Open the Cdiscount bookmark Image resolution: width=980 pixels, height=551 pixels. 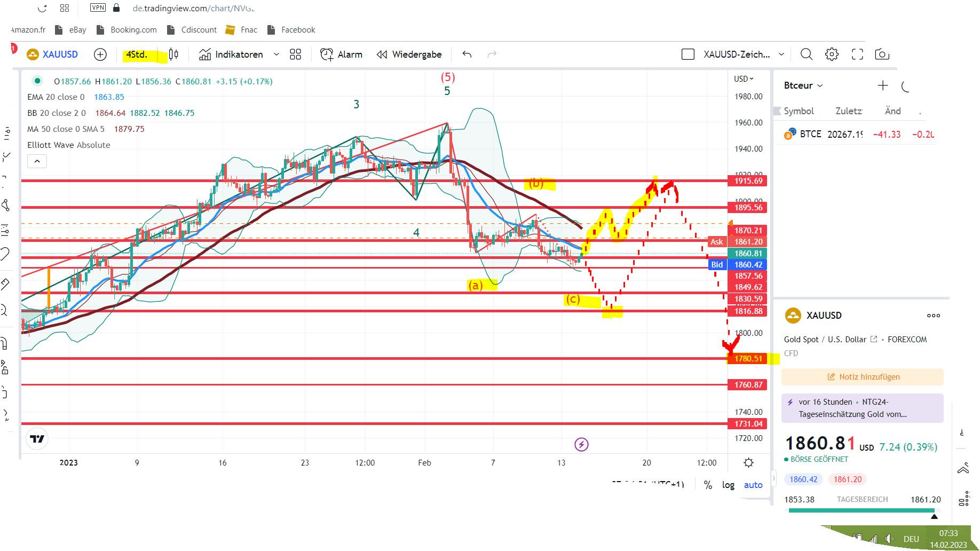pos(192,30)
